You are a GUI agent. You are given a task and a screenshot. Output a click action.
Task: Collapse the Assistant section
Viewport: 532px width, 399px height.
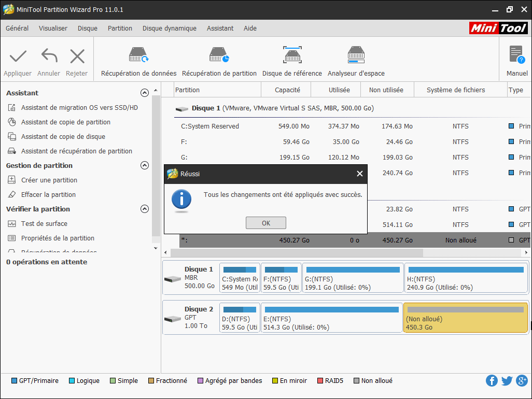tap(145, 93)
